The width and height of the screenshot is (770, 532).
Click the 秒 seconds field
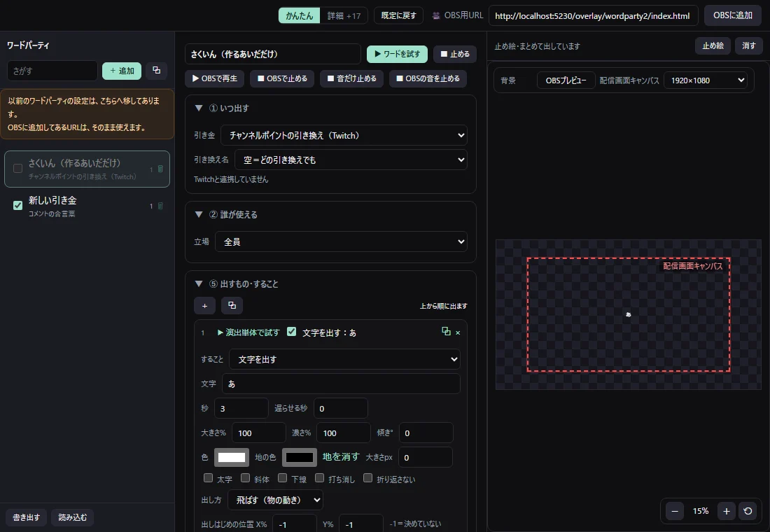click(x=241, y=408)
